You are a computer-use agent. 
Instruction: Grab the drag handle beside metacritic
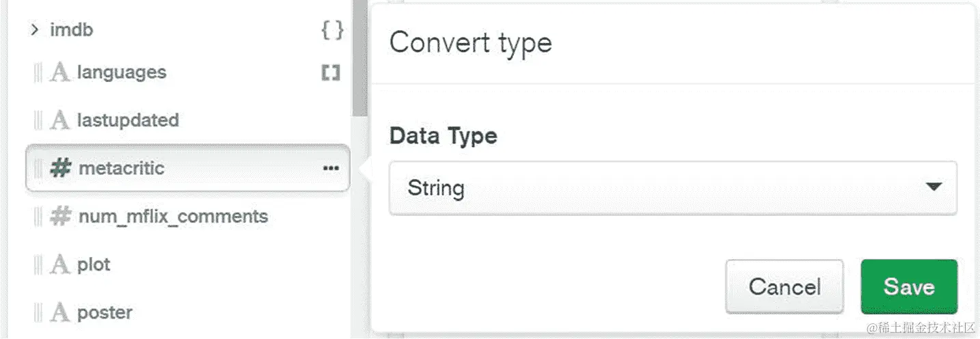tap(38, 168)
